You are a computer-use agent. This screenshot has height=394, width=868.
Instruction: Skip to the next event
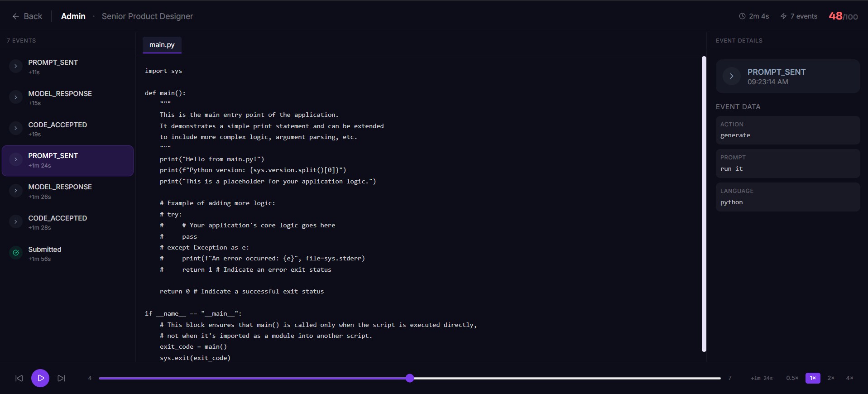pos(62,378)
